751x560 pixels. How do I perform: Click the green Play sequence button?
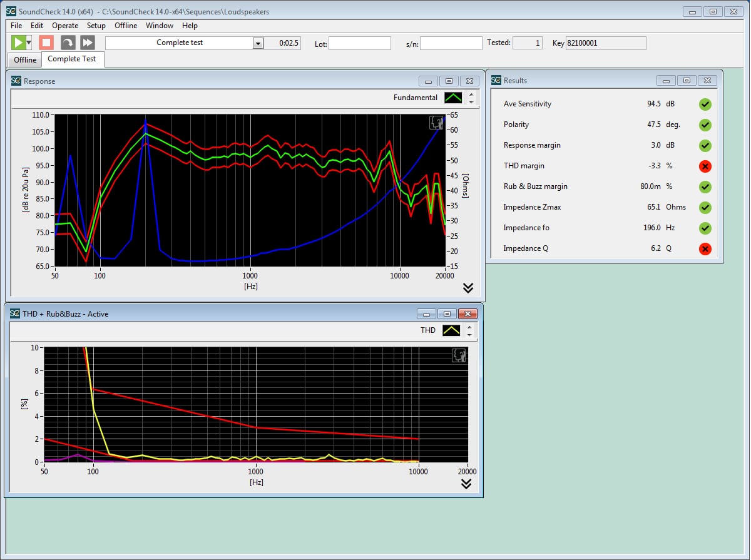18,43
